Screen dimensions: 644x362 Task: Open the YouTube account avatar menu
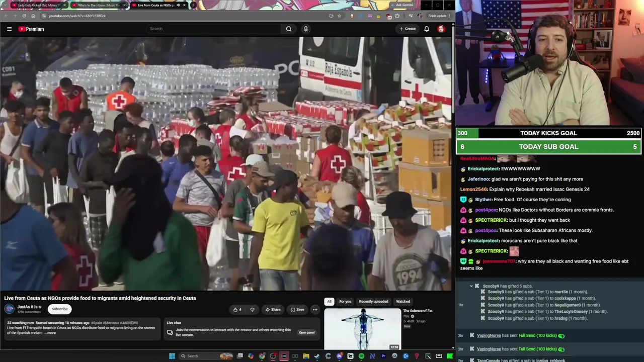[x=441, y=29]
